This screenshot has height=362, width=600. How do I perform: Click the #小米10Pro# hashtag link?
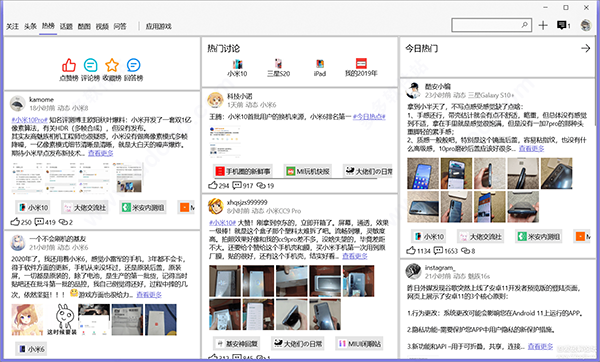[x=29, y=120]
